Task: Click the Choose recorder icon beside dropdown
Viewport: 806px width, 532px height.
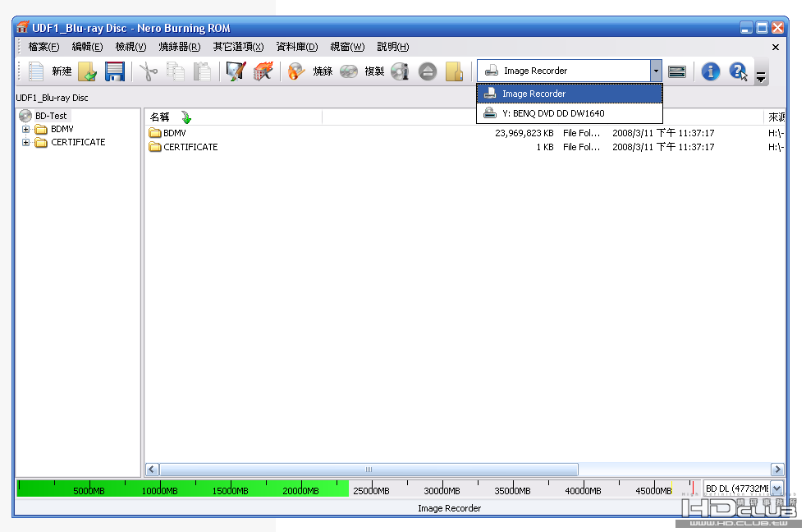Action: (677, 71)
